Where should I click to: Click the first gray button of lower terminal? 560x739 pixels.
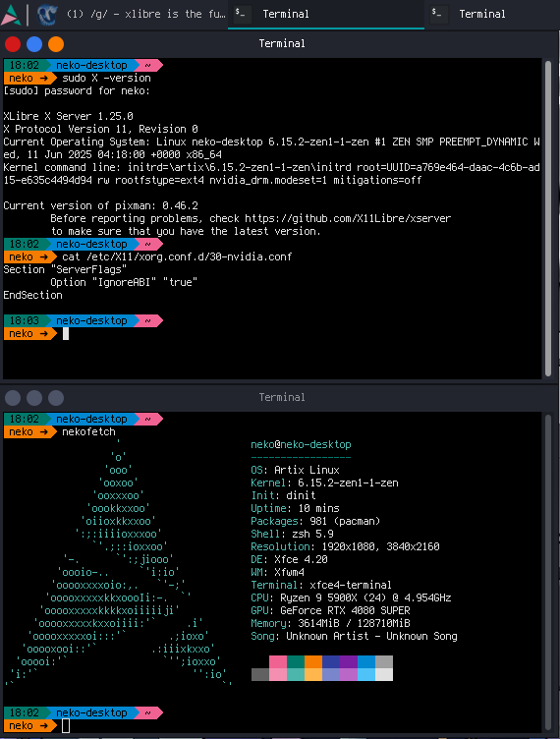(x=13, y=398)
